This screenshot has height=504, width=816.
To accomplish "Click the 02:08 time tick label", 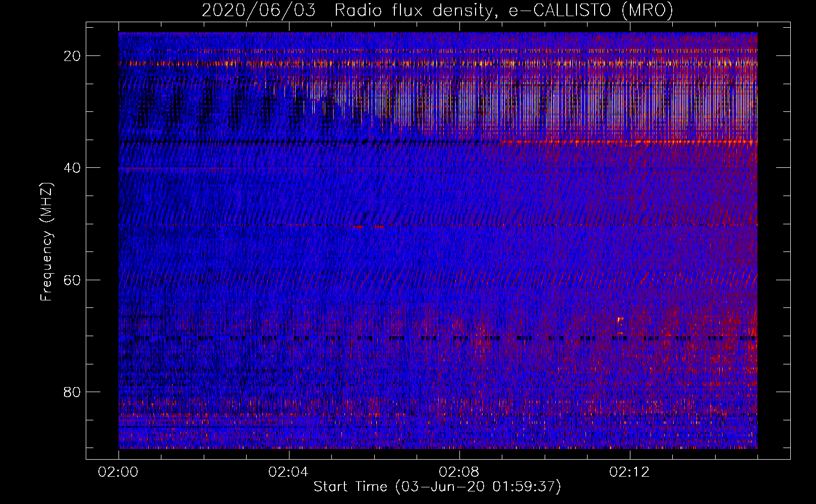I will [x=459, y=472].
